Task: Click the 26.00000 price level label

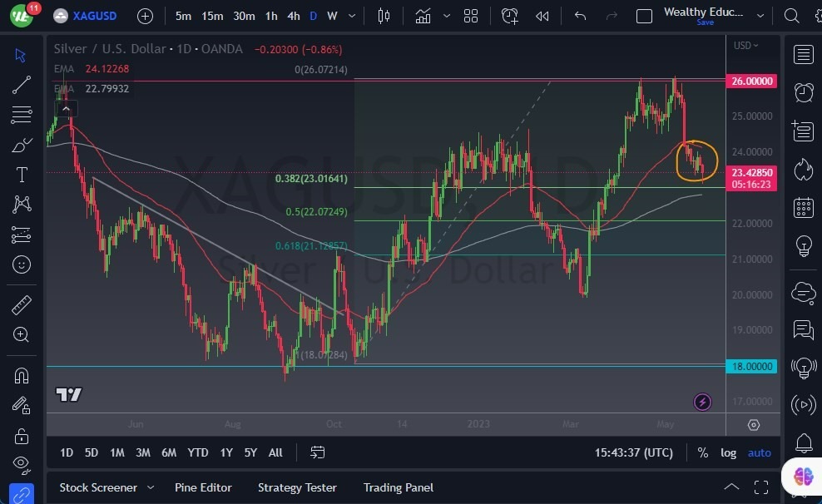Action: tap(752, 82)
